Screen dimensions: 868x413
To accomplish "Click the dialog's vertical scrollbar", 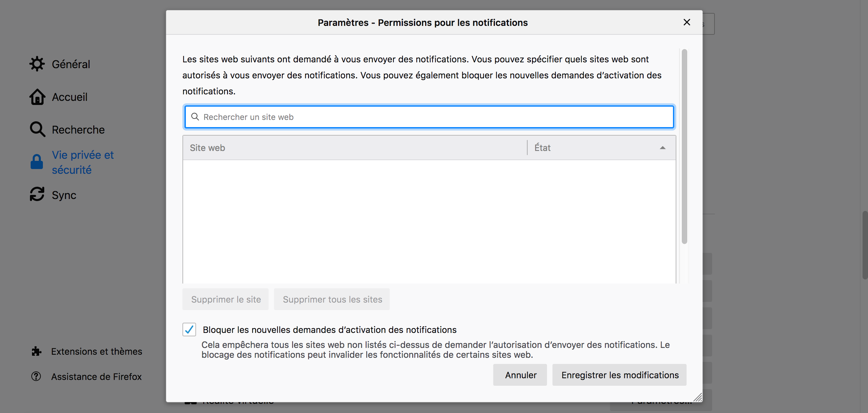I will [x=684, y=147].
